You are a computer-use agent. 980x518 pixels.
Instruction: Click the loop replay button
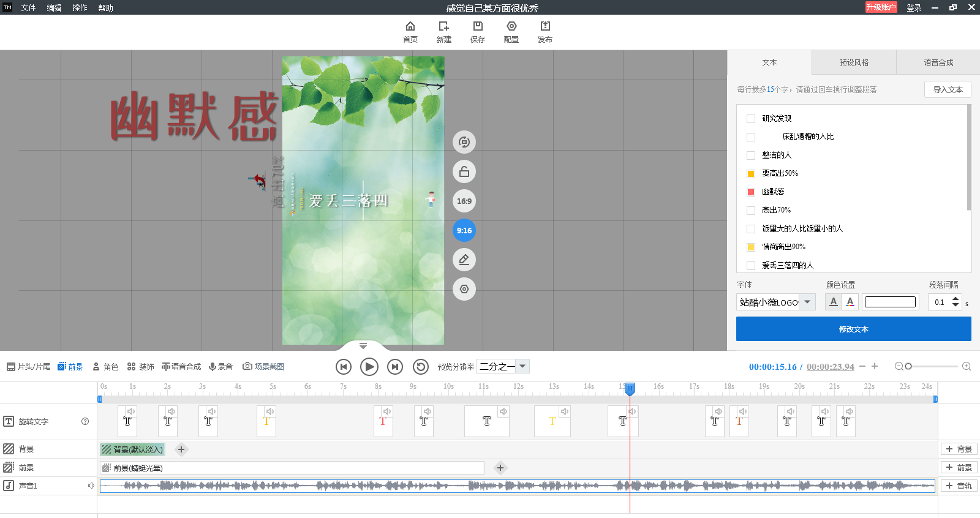[421, 367]
